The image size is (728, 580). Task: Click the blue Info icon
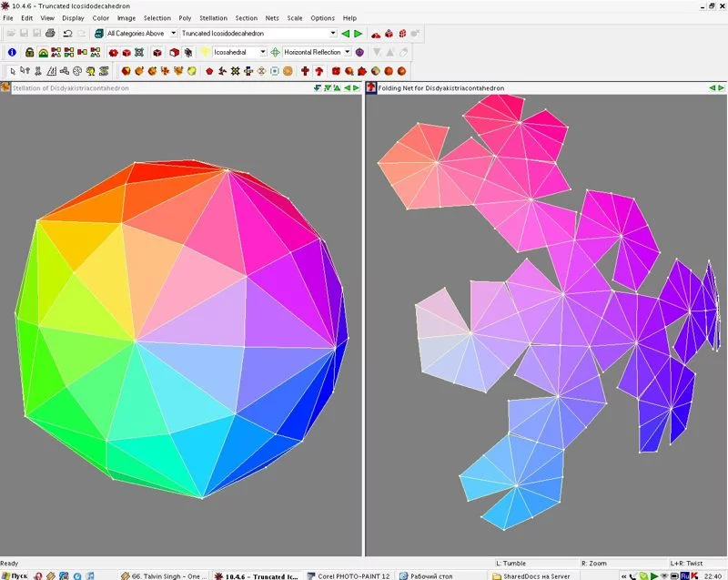12,53
